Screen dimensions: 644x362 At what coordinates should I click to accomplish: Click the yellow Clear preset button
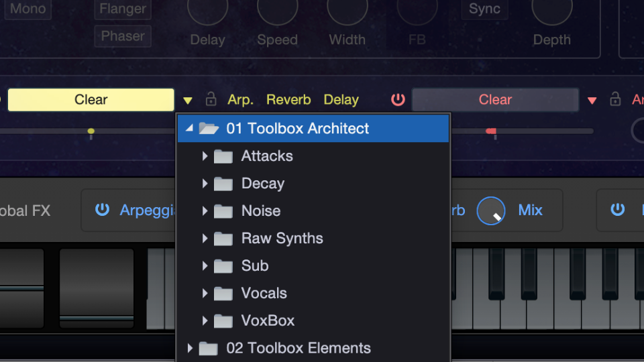pos(91,100)
